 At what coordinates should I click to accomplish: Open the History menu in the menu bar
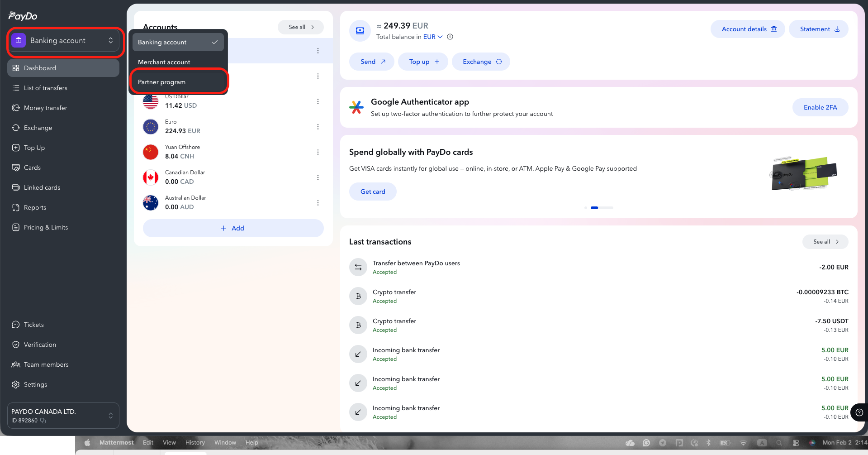click(x=195, y=443)
